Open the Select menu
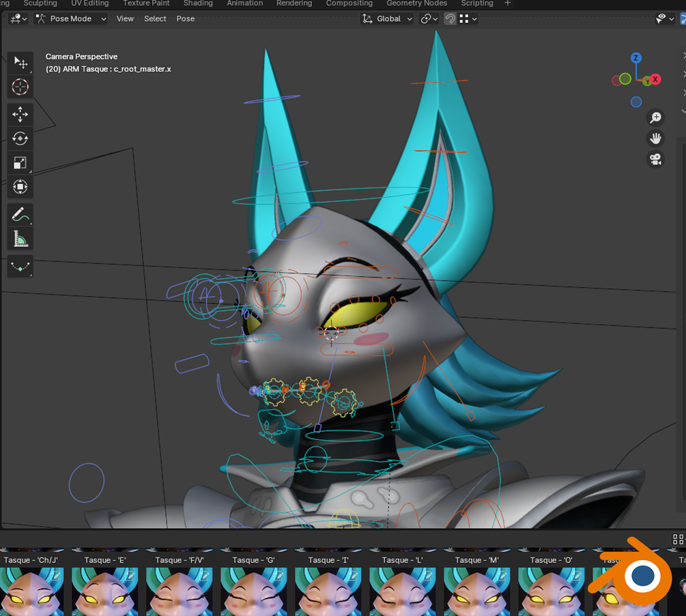The width and height of the screenshot is (686, 616). pos(155,19)
